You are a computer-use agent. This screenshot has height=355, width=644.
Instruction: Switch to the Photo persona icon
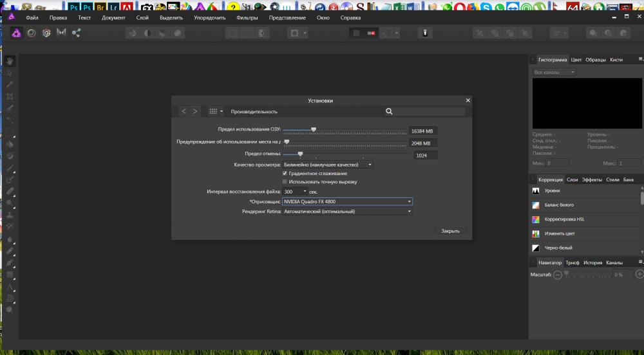pyautogui.click(x=17, y=33)
